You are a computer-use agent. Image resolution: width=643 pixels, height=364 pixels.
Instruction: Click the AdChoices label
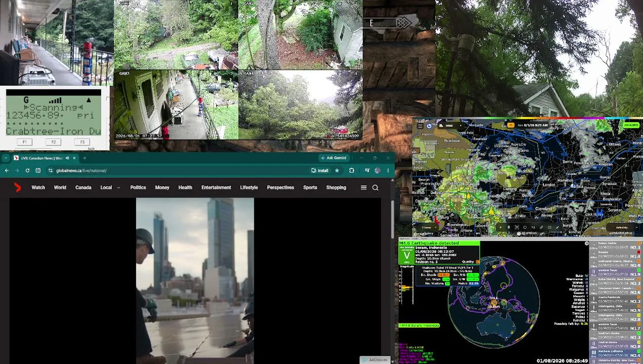point(375,360)
